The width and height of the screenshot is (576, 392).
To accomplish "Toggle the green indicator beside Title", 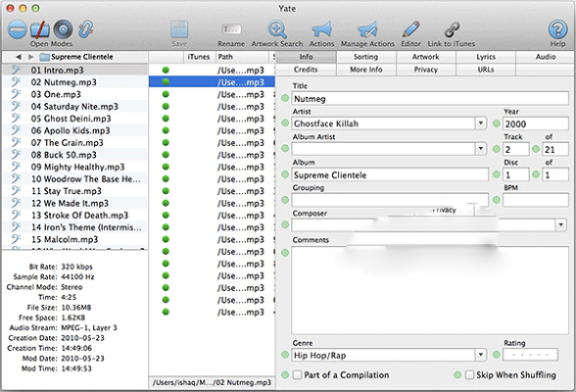I will click(x=285, y=98).
